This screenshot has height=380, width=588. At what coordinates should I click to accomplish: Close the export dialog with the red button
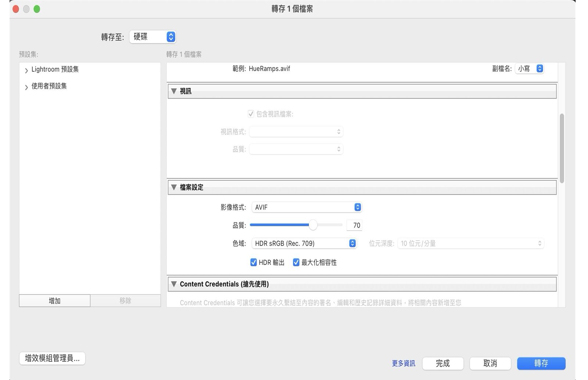pos(16,9)
